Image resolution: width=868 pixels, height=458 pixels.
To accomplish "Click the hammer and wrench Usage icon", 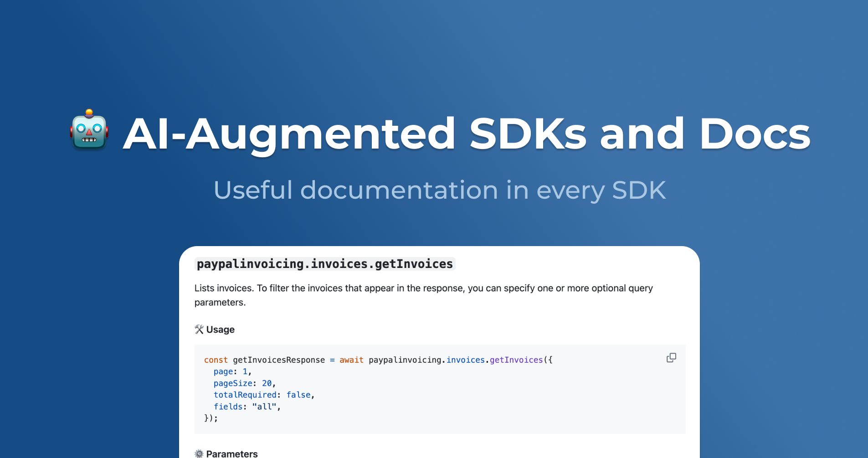I will pos(199,329).
